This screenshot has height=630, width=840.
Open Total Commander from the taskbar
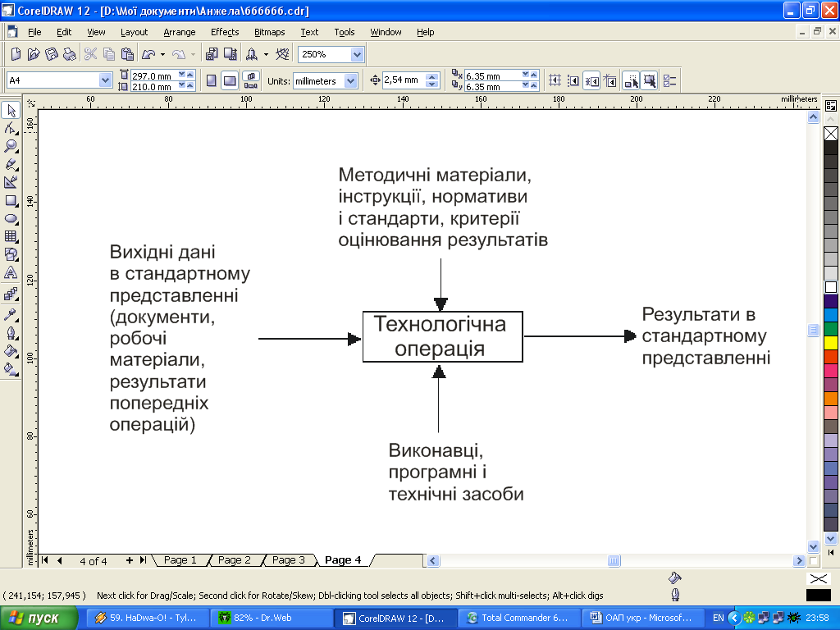pos(518,618)
